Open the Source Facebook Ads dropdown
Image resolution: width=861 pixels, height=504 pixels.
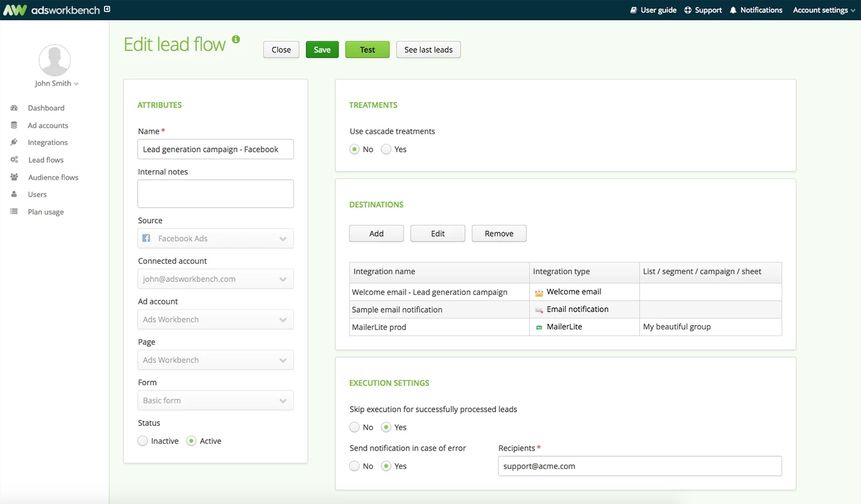(215, 238)
